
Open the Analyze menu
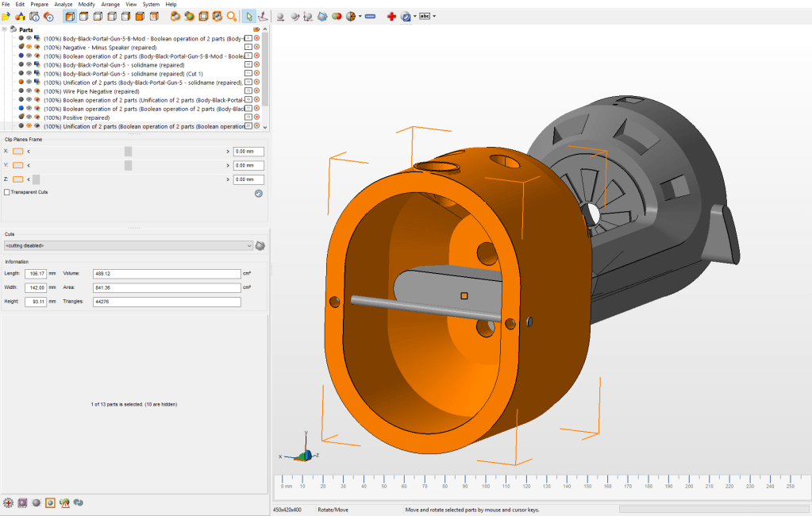pos(63,4)
